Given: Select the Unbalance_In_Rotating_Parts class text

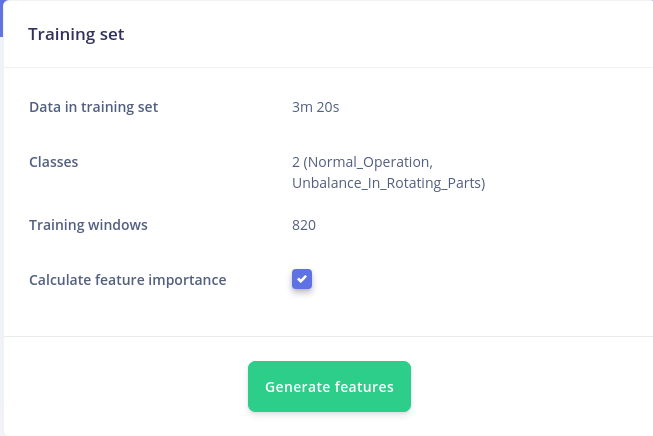Looking at the screenshot, I should (x=387, y=183).
